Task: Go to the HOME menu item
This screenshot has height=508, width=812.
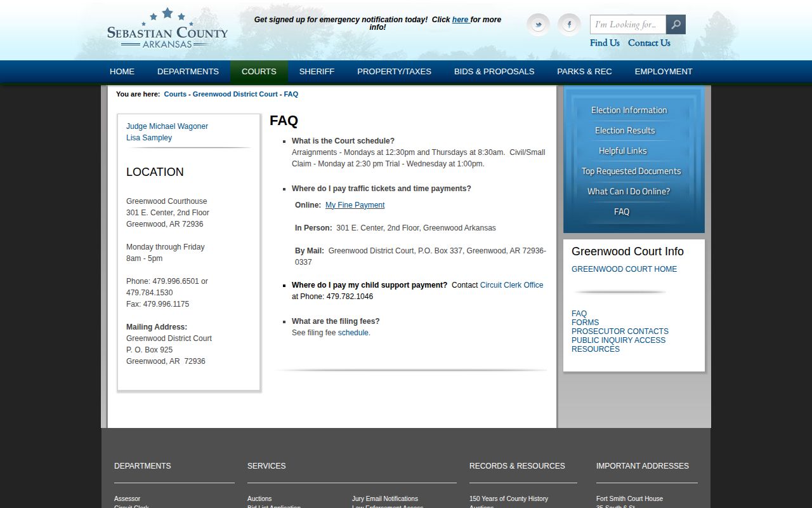Action: 122,72
